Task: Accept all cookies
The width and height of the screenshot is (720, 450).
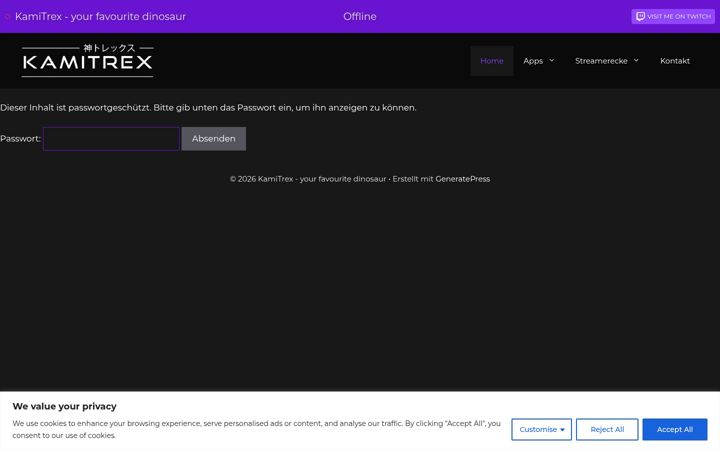Action: click(675, 429)
